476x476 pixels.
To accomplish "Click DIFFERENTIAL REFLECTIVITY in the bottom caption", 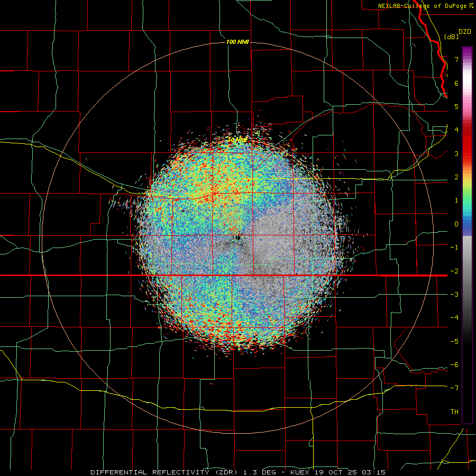I will [x=150, y=472].
